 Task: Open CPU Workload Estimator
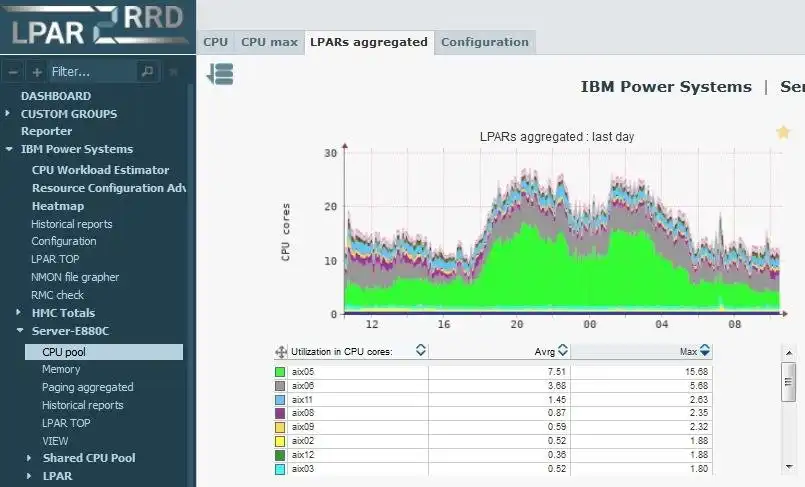(100, 170)
